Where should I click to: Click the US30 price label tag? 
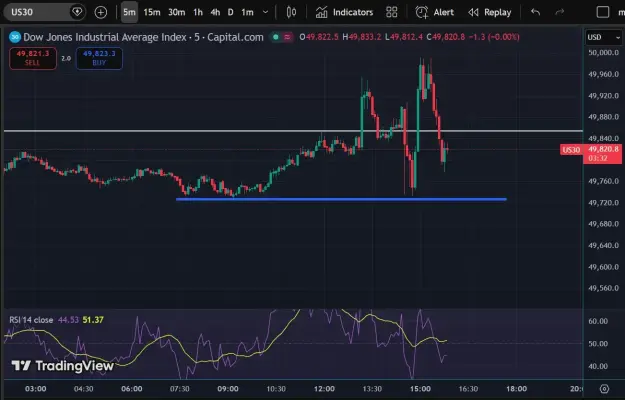[x=571, y=150]
